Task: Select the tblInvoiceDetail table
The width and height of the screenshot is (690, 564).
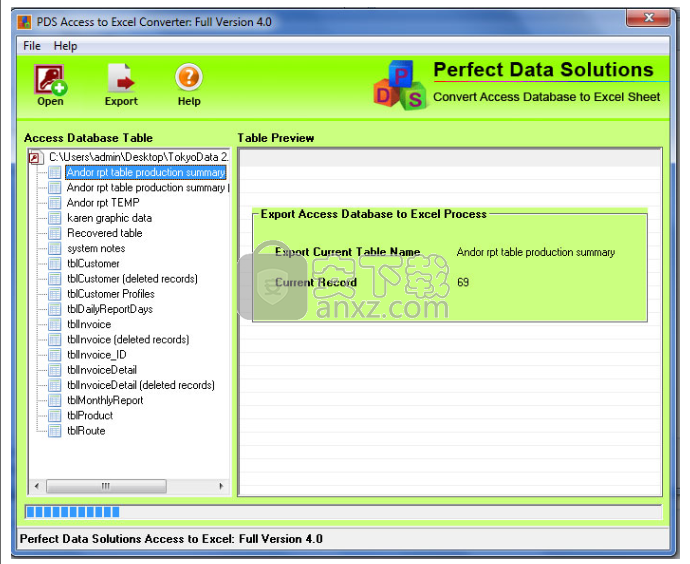Action: 102,370
